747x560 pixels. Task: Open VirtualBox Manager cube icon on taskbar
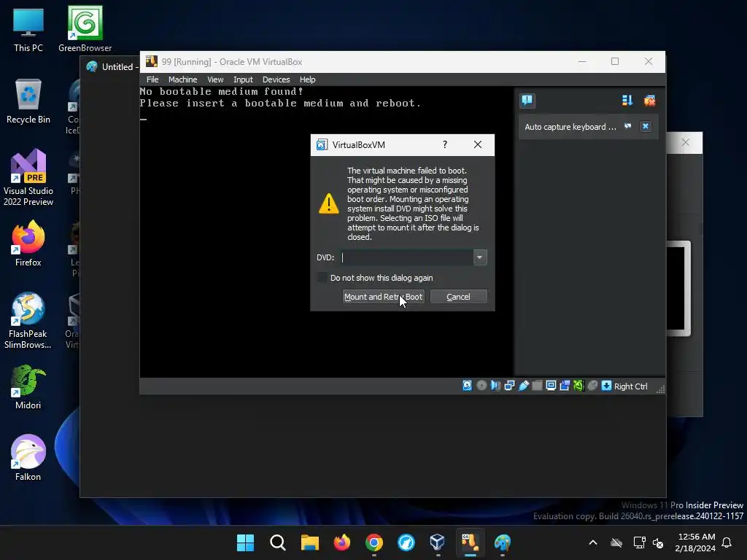pos(438,542)
